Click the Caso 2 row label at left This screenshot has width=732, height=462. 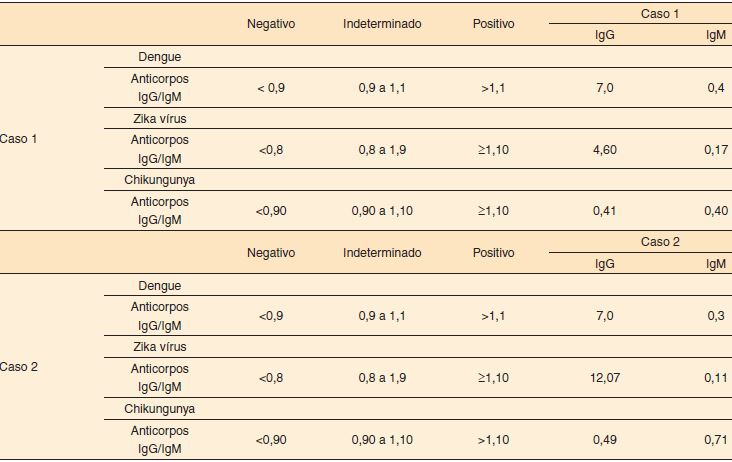point(19,367)
